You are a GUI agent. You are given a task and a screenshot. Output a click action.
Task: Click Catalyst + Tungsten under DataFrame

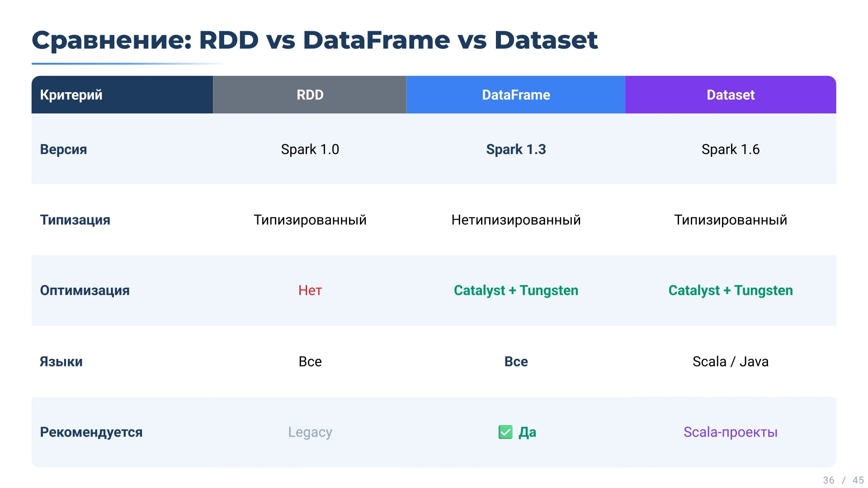tap(516, 291)
